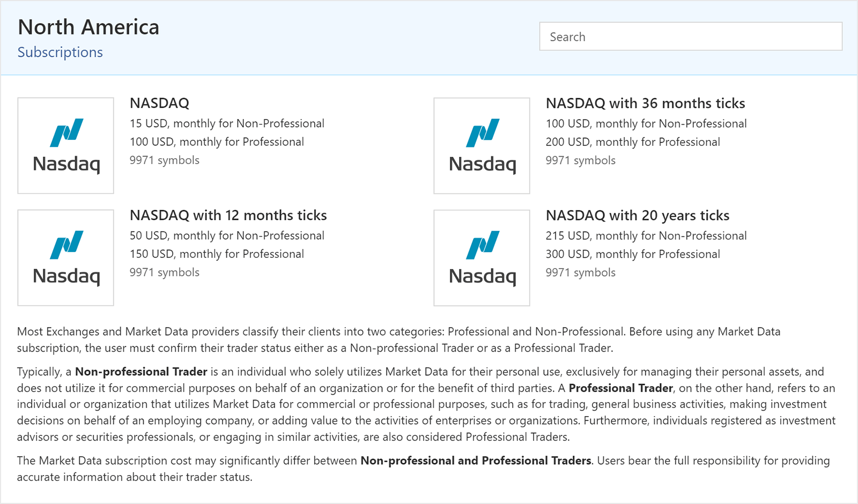858x504 pixels.
Task: Click the Non-professional Trader bold text
Action: (x=141, y=371)
